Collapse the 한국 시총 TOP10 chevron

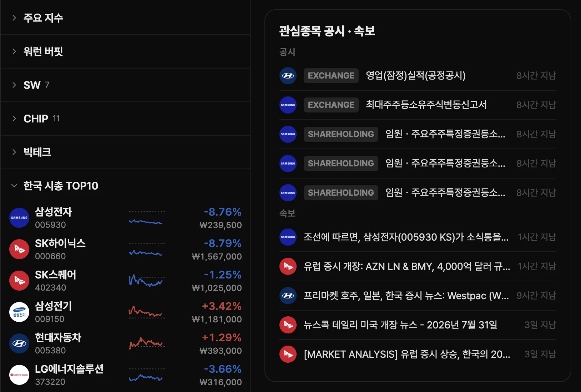click(14, 186)
